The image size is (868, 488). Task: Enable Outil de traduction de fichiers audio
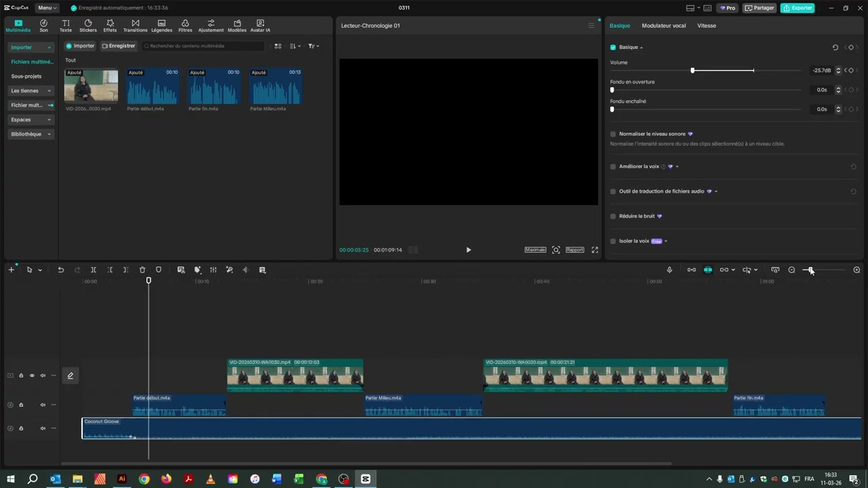pyautogui.click(x=613, y=192)
